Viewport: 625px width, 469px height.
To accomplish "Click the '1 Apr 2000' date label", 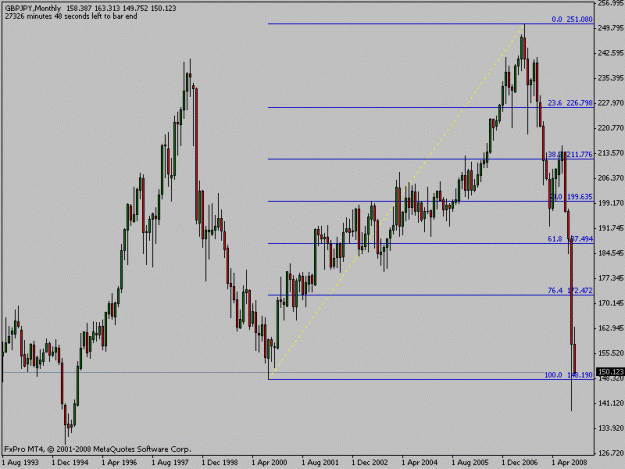I will click(x=269, y=463).
